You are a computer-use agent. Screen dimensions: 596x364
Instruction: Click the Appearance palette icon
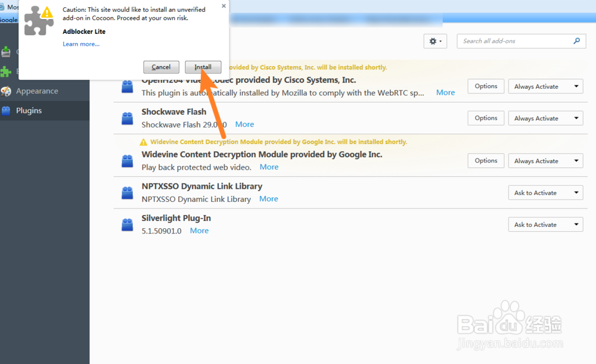click(x=6, y=91)
